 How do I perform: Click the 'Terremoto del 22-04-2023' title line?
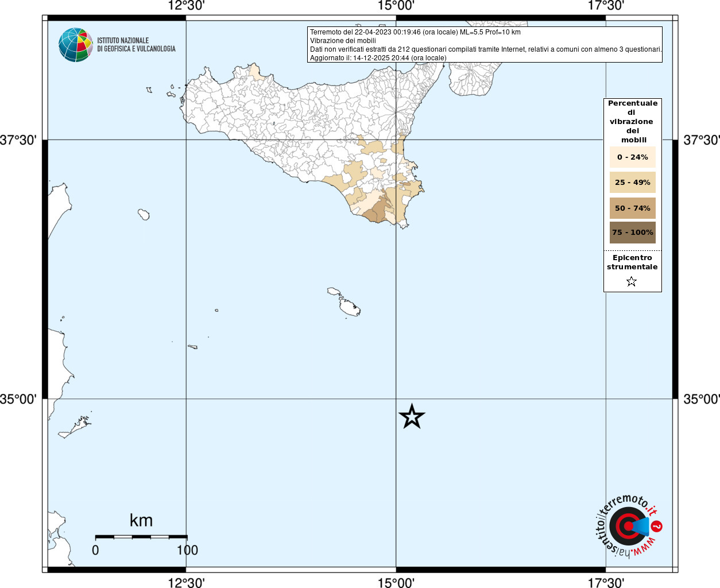pyautogui.click(x=415, y=32)
